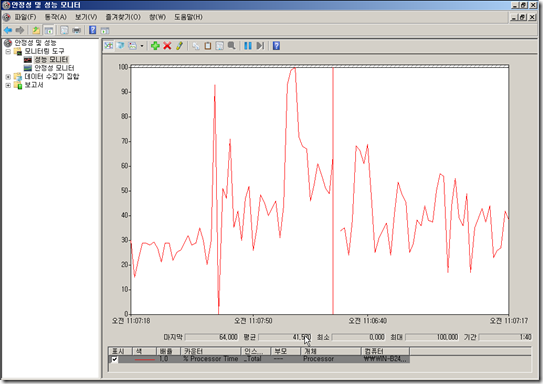The height and width of the screenshot is (384, 543).
Task: Select 안정성 모니터 in the tree
Action: pyautogui.click(x=54, y=68)
